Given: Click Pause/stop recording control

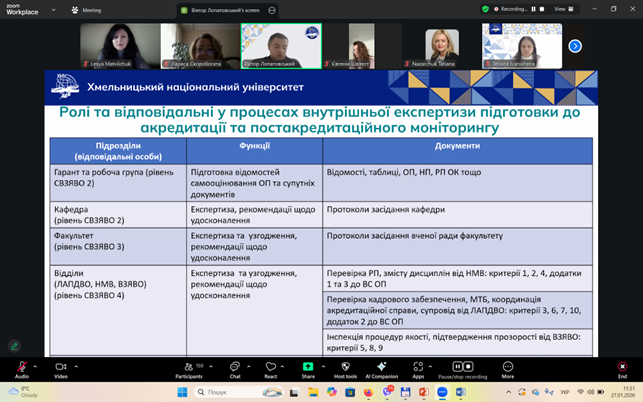Looking at the screenshot, I should pyautogui.click(x=463, y=367).
